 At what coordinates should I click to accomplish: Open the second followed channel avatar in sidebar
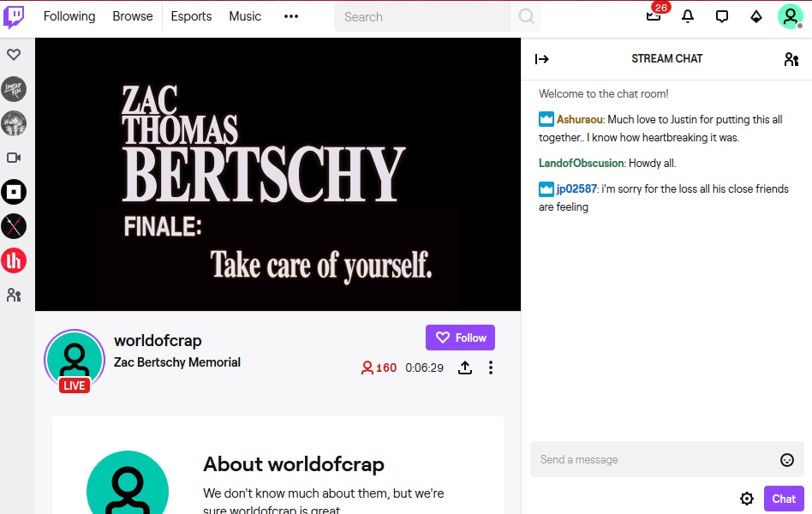click(x=14, y=123)
